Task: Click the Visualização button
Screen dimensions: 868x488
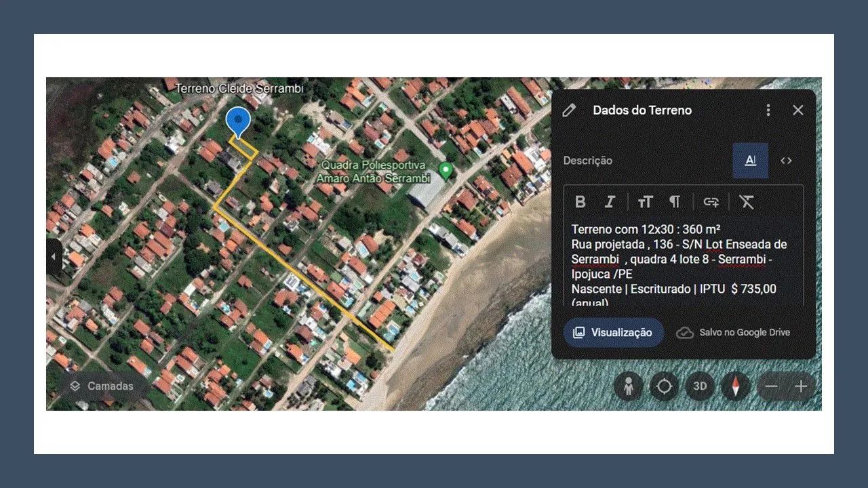Action: (x=614, y=333)
